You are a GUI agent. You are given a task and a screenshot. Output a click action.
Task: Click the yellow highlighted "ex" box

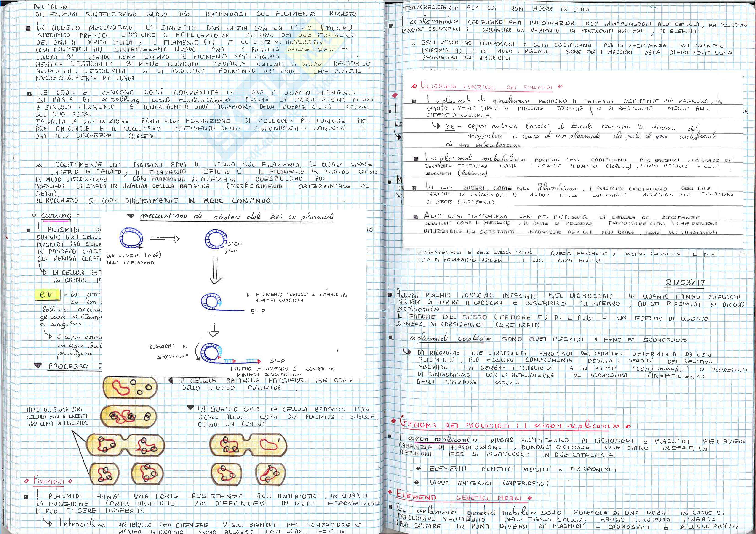tap(47, 294)
